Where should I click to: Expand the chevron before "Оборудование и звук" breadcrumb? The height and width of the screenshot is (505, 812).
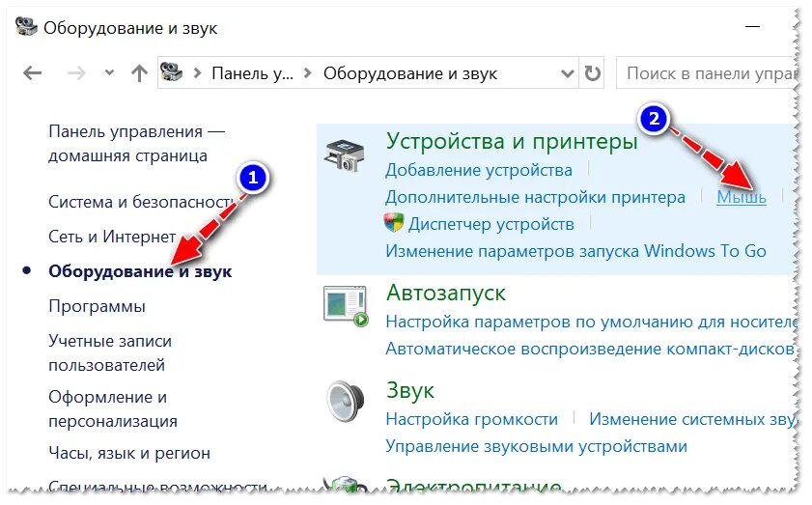pos(308,73)
